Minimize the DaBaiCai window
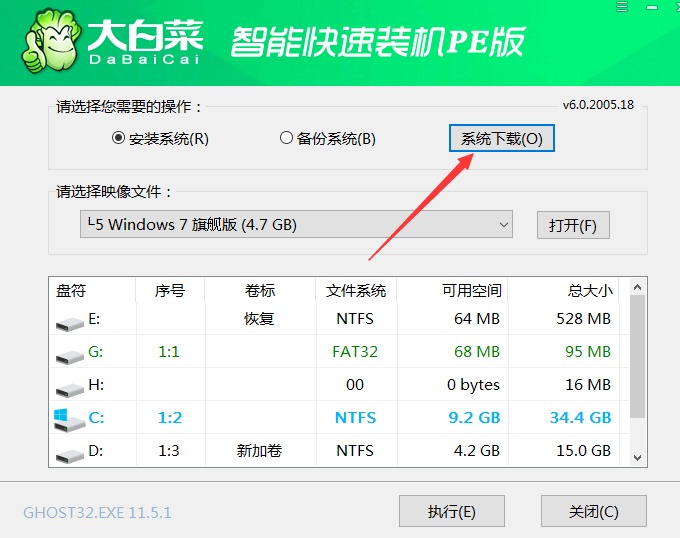The height and width of the screenshot is (538, 680). (652, 7)
